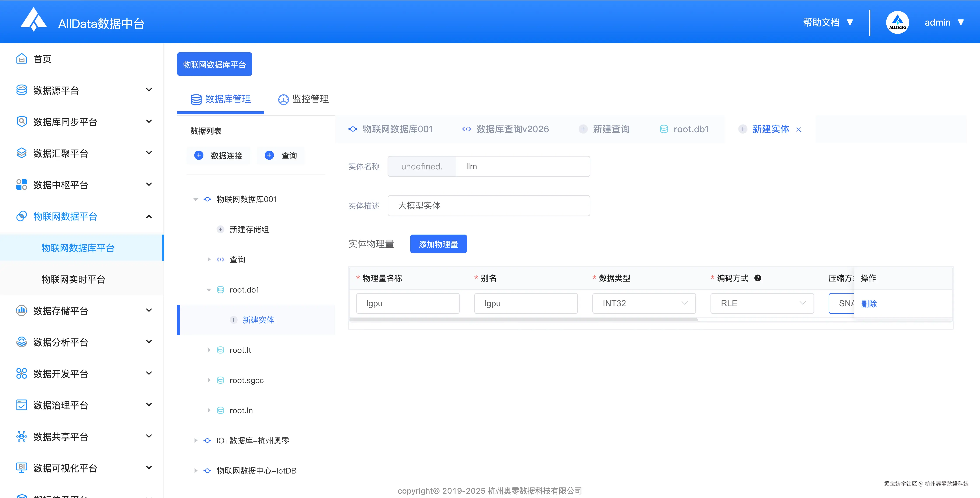Click the 数据库同步平台 sidebar icon
This screenshot has height=498, width=980.
click(x=22, y=122)
